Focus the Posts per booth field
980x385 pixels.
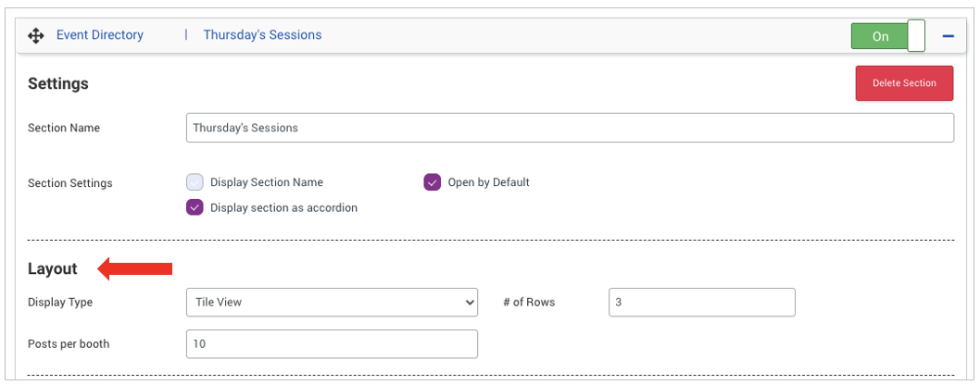pos(332,344)
